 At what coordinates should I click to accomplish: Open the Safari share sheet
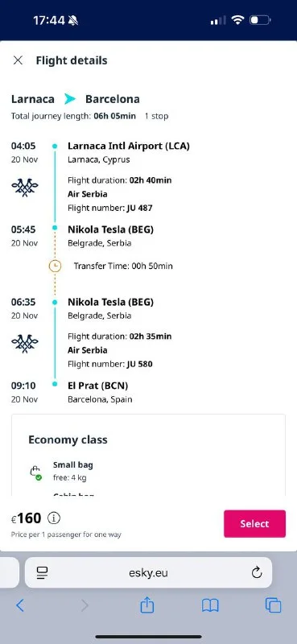(x=146, y=605)
